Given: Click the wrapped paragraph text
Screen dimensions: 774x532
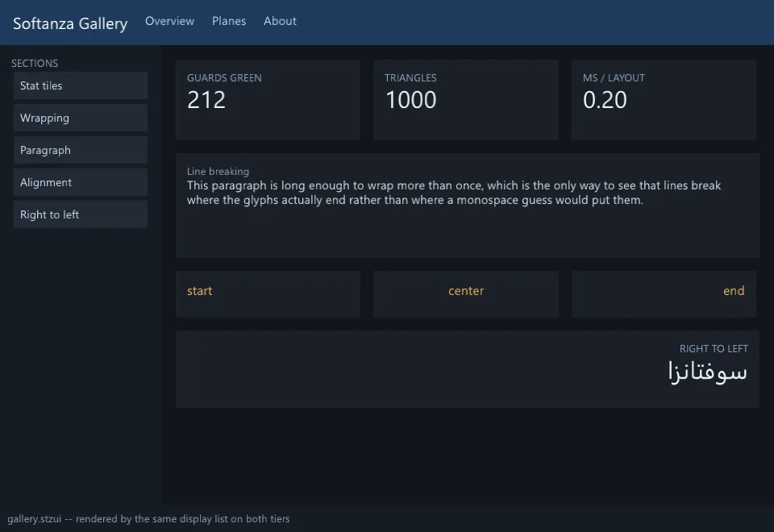Looking at the screenshot, I should click(454, 193).
